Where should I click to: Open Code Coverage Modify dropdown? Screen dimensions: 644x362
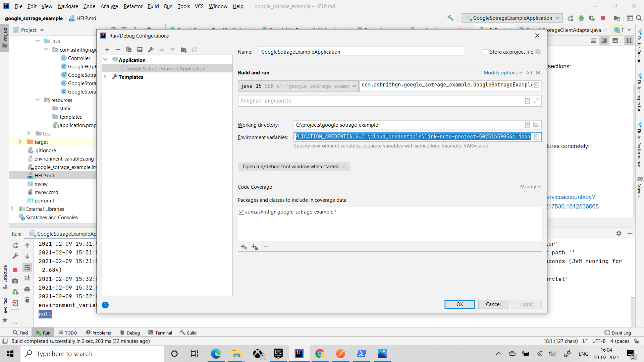click(x=530, y=187)
